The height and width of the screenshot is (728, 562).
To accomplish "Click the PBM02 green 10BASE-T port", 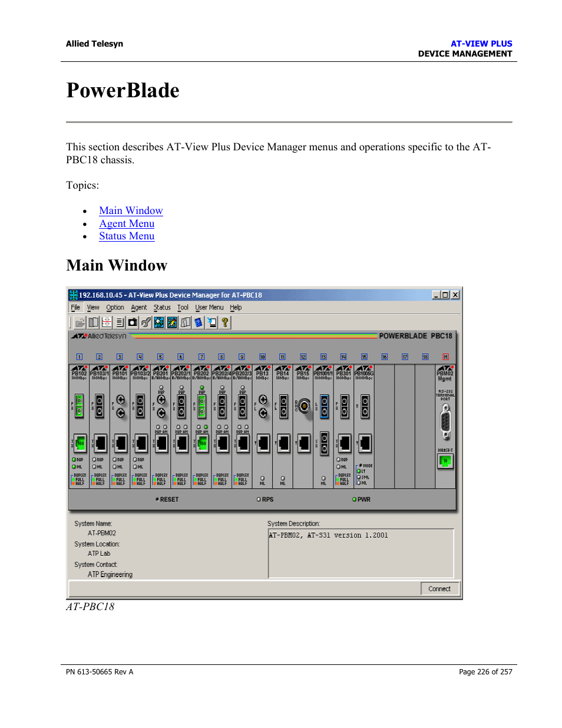I will pos(445,461).
